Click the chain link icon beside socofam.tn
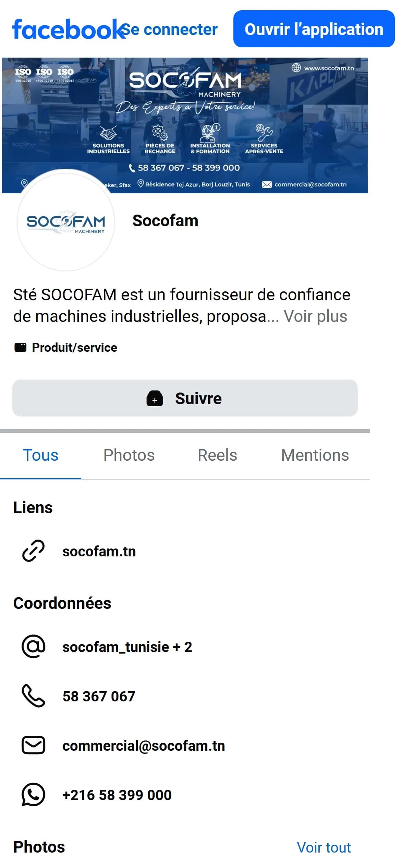The image size is (401, 868). pyautogui.click(x=33, y=551)
